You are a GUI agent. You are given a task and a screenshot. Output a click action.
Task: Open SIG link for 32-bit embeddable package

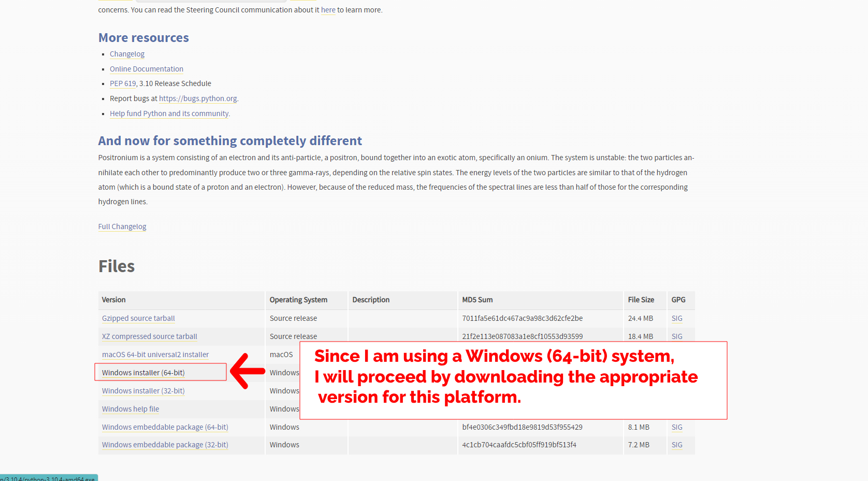[677, 445]
